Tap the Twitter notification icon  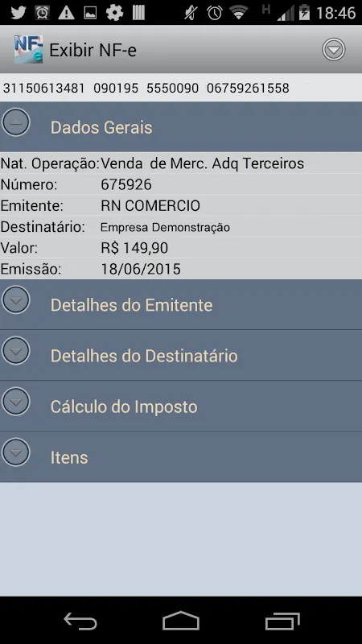point(18,13)
